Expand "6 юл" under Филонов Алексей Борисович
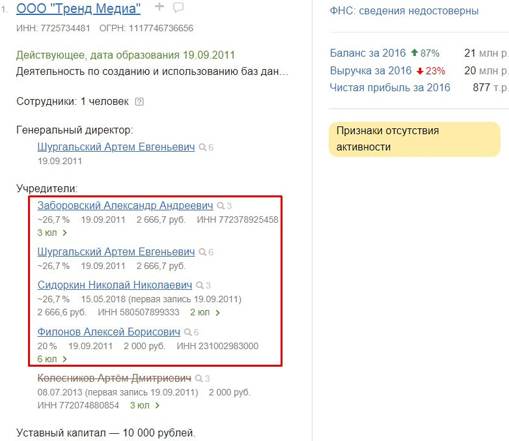 pos(52,359)
